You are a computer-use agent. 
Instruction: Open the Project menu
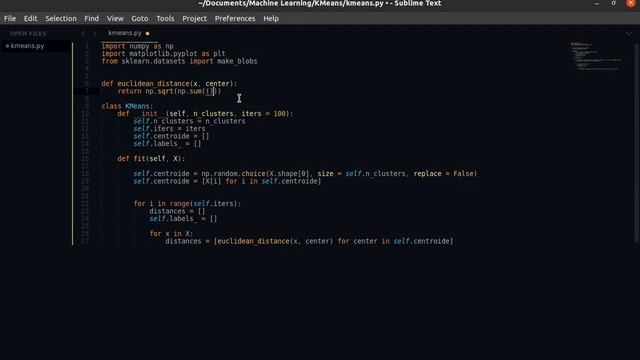[194, 18]
